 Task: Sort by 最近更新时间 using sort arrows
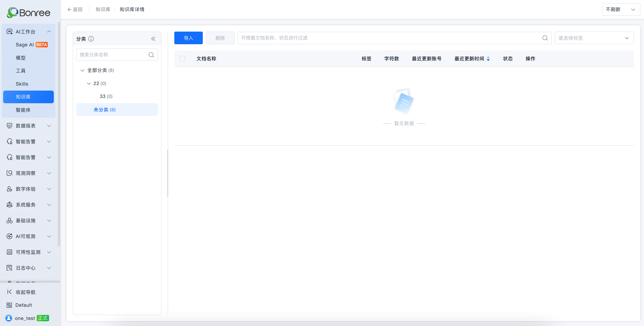click(488, 59)
